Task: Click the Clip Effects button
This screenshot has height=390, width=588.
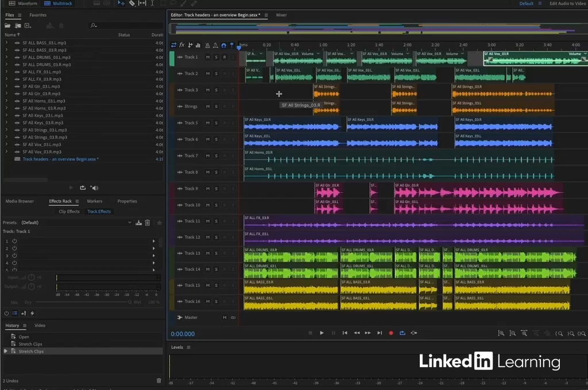Action: (x=69, y=212)
